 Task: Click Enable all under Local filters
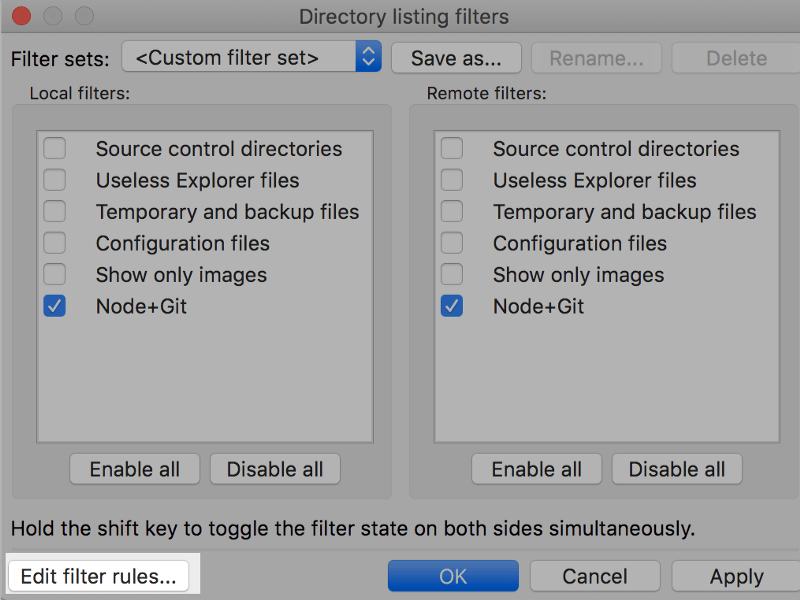coord(135,469)
